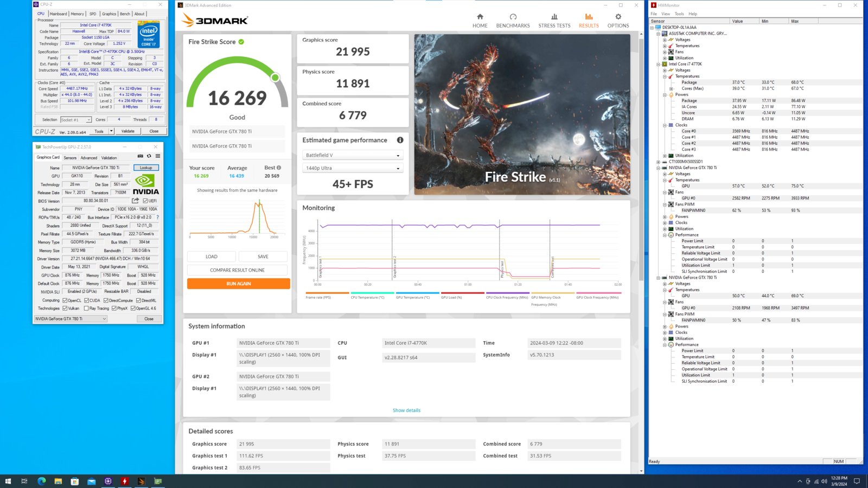Expand the CT1000MX500SSD1 node in HWMonitor
868x488 pixels.
[x=658, y=162]
